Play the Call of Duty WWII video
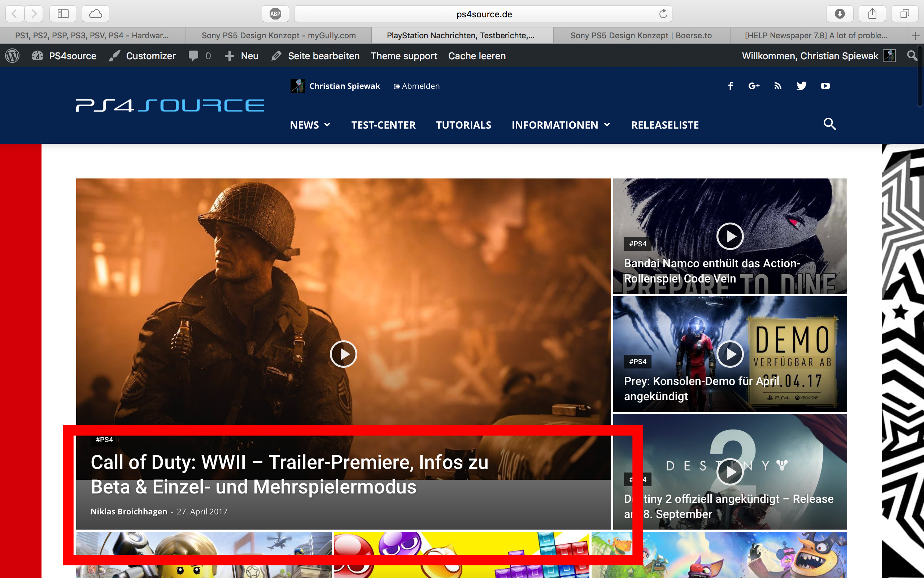Screen dimensions: 924x578 coord(343,354)
